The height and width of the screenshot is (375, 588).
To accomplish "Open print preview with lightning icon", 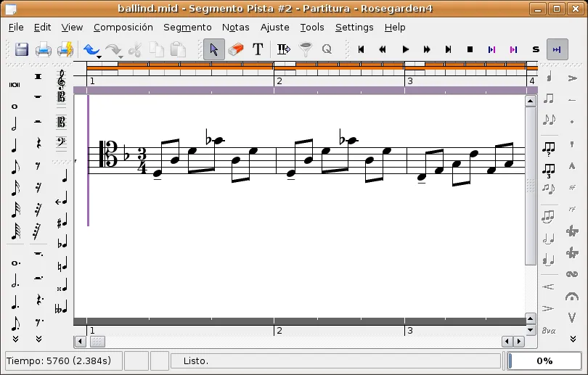I will [65, 49].
